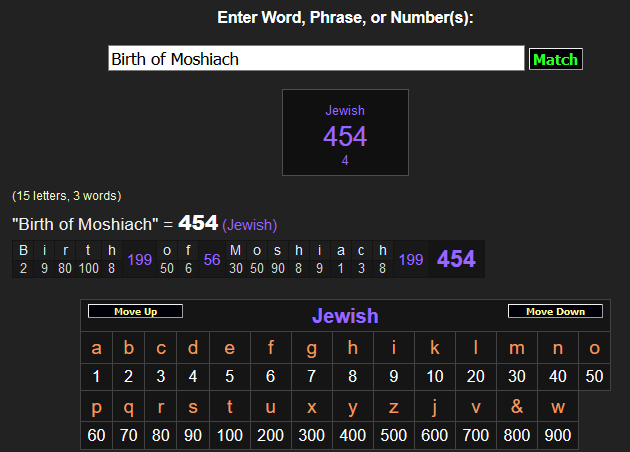Click the small 4 under 454 result

345,160
